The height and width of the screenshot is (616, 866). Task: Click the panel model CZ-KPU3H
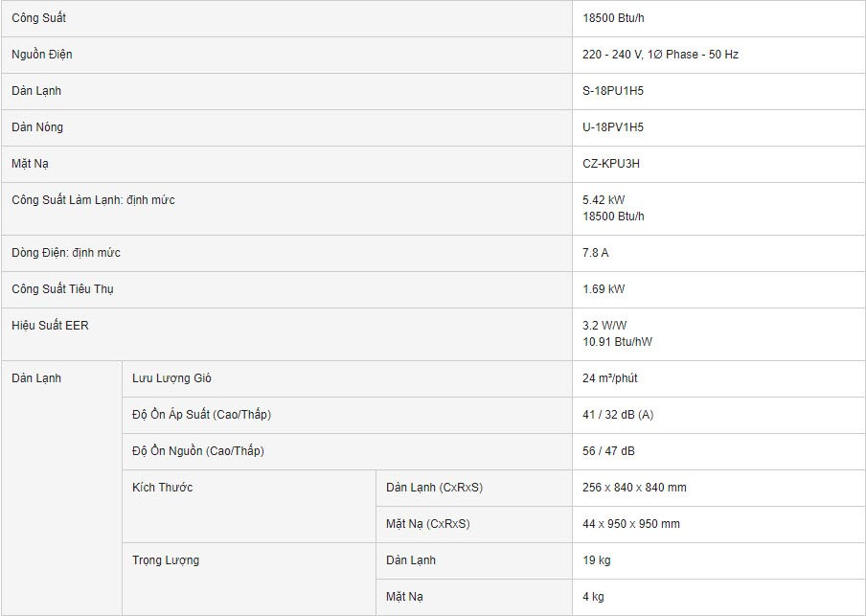(611, 164)
